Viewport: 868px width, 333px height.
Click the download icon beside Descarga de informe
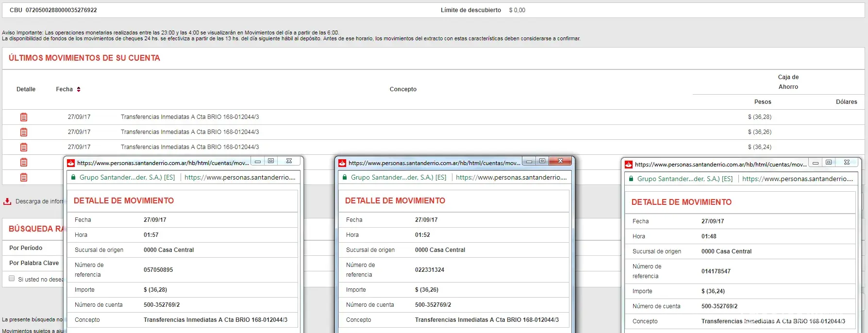click(x=7, y=201)
